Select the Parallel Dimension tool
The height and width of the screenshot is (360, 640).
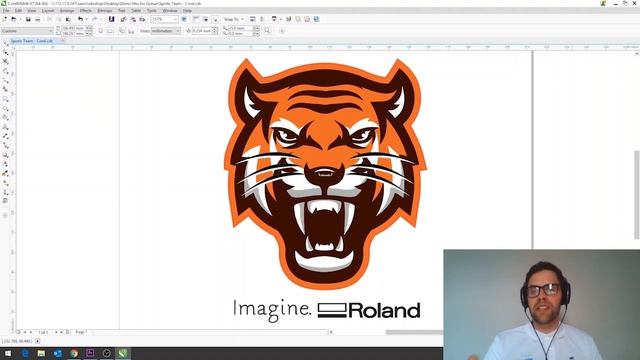(x=5, y=136)
